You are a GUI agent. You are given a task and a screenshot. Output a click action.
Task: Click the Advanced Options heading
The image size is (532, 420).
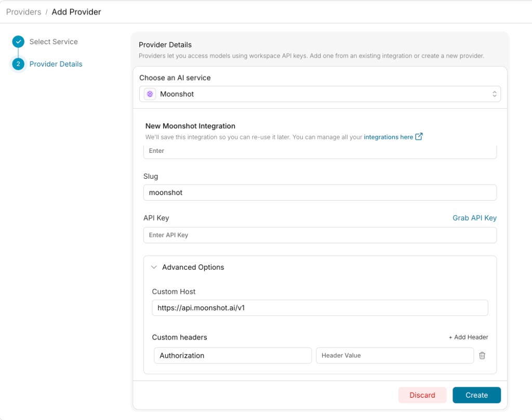193,267
